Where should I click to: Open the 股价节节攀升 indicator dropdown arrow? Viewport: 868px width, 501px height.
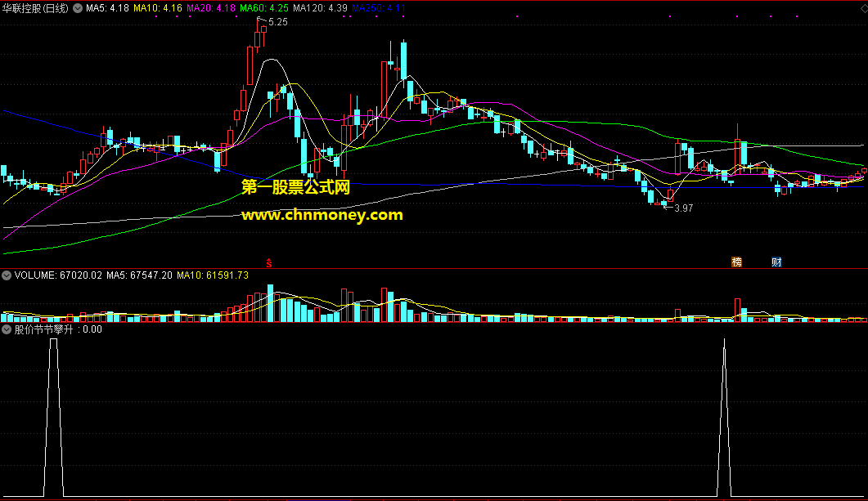[x=7, y=329]
